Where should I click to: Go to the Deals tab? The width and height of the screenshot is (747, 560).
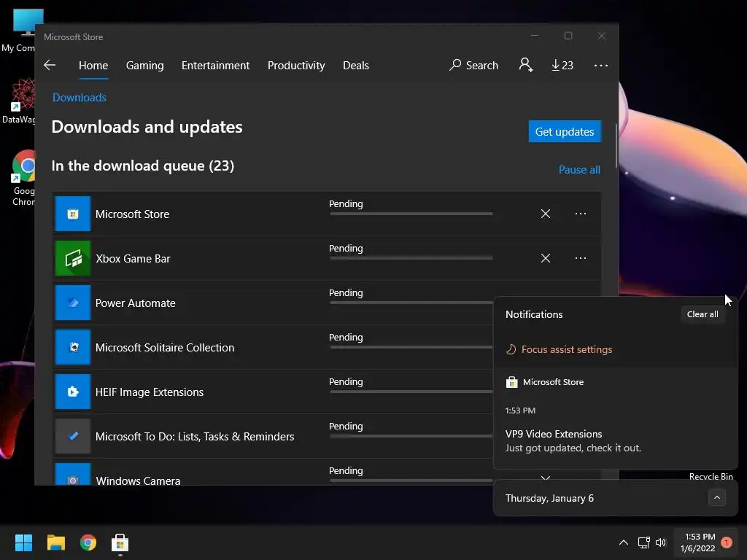click(356, 65)
